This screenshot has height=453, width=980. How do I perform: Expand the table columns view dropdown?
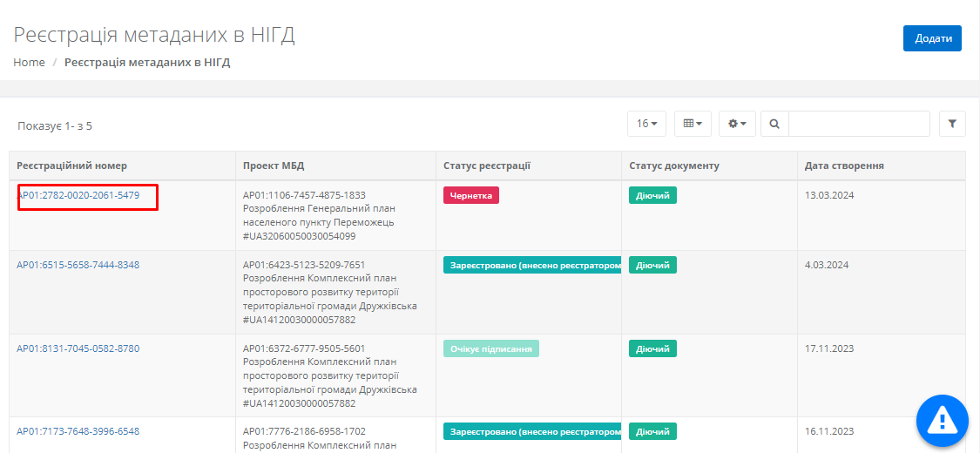pyautogui.click(x=693, y=124)
